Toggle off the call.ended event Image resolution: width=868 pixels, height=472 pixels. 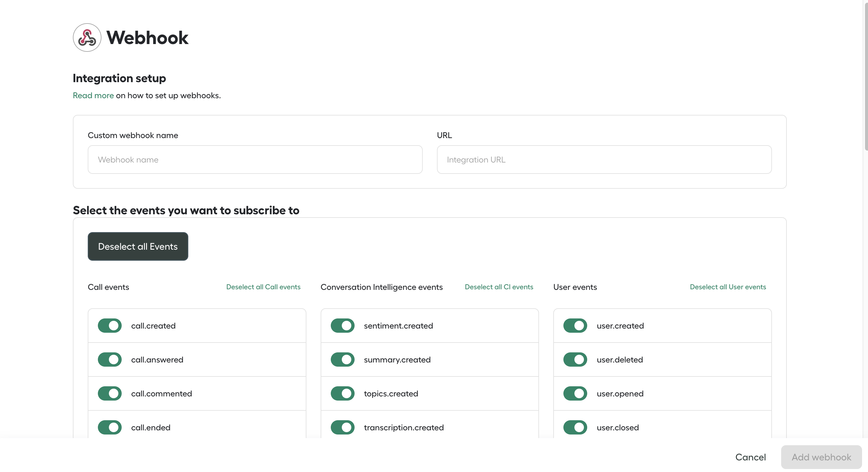tap(109, 427)
